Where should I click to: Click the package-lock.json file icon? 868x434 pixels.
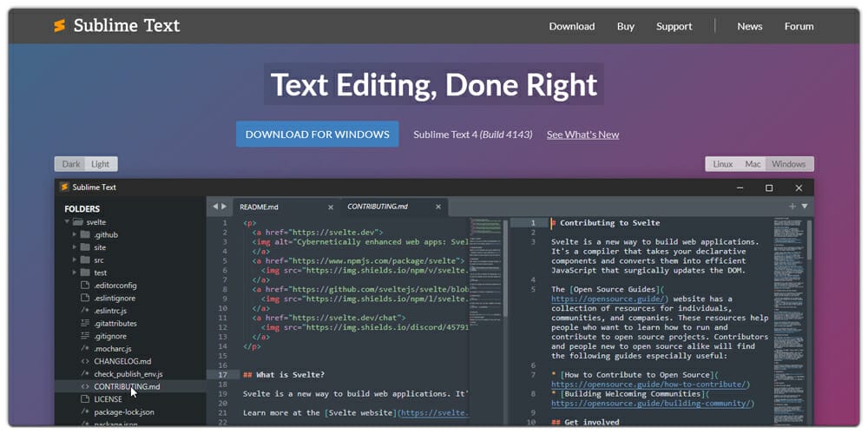(85, 411)
